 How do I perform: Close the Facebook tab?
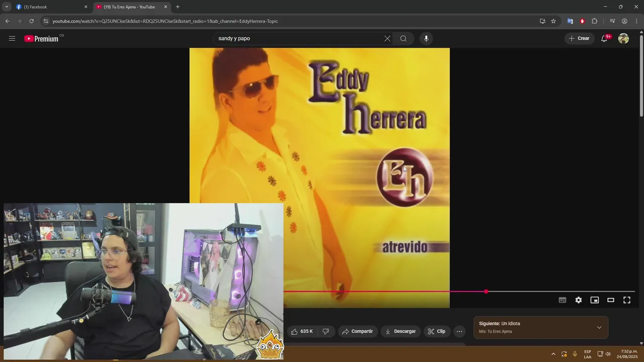point(86,7)
